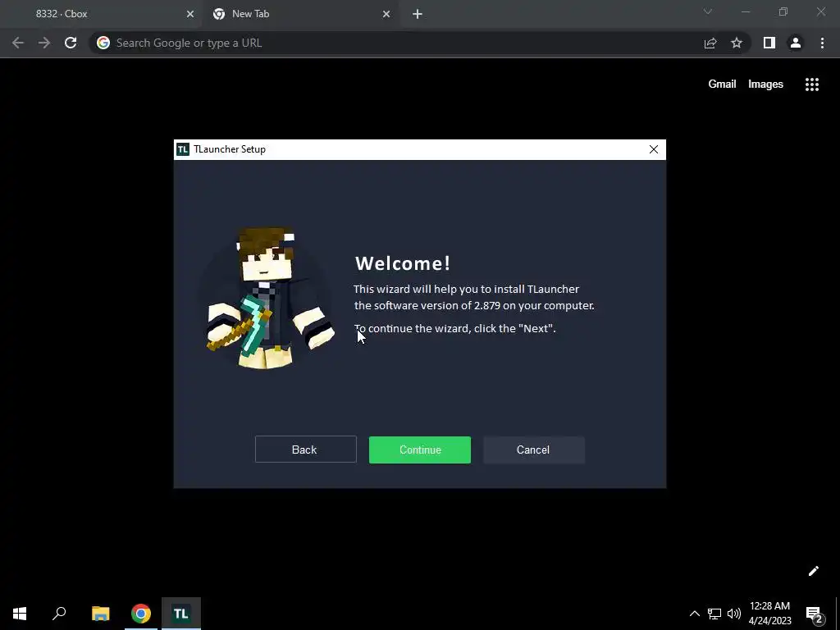Click the green Continue button
The height and width of the screenshot is (630, 840).
pyautogui.click(x=419, y=450)
